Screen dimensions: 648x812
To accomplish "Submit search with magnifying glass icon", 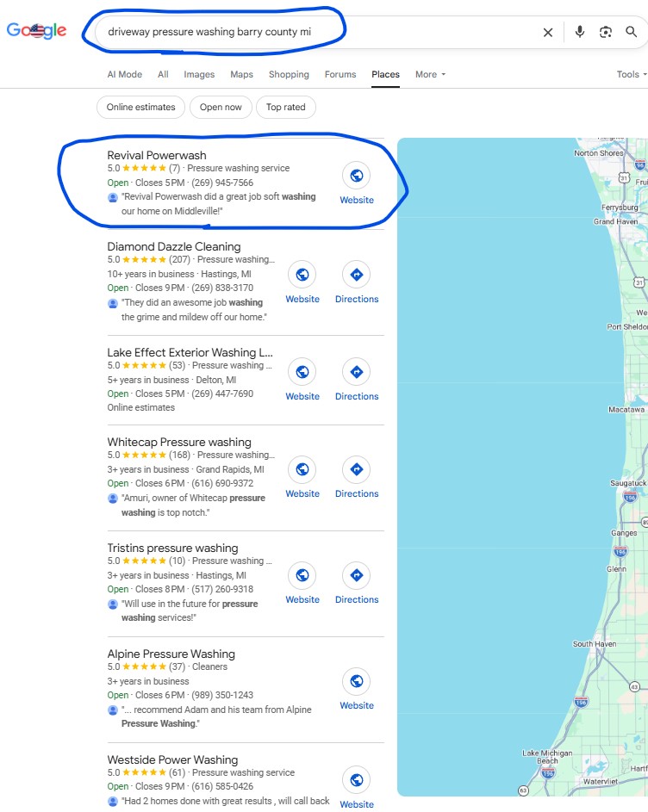I will 631,32.
